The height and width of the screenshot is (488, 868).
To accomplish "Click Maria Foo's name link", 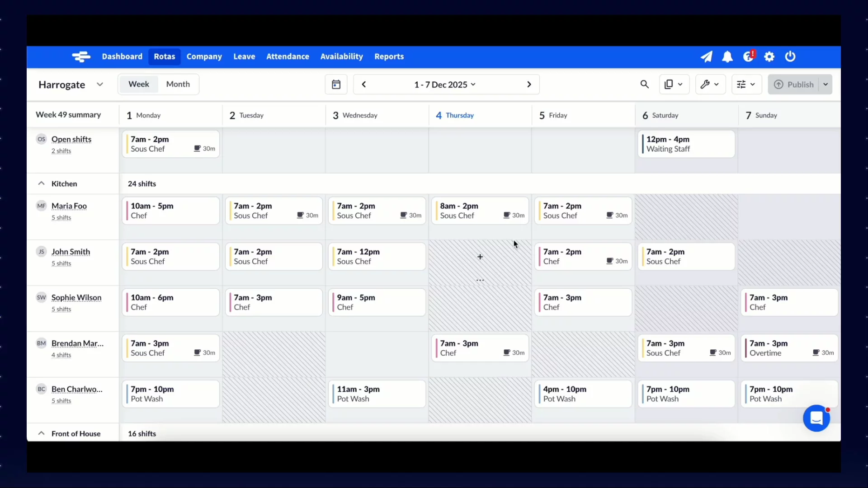I will click(69, 206).
